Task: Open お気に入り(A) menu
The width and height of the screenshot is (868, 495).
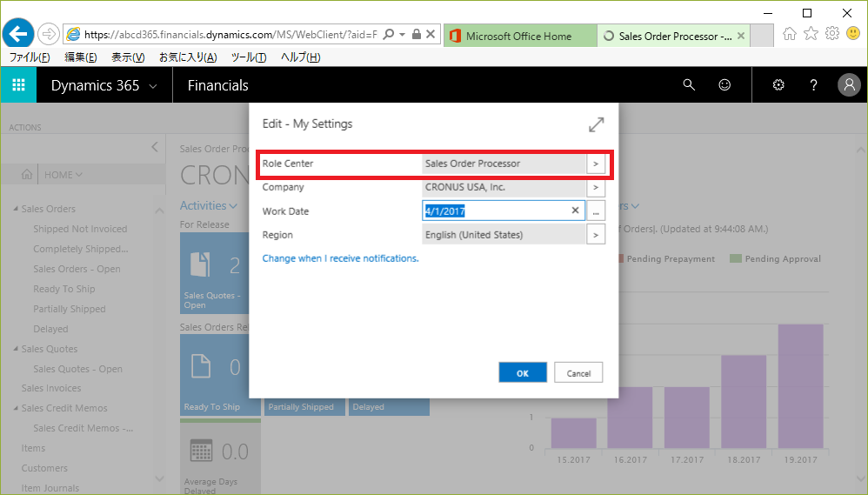Action: point(188,57)
